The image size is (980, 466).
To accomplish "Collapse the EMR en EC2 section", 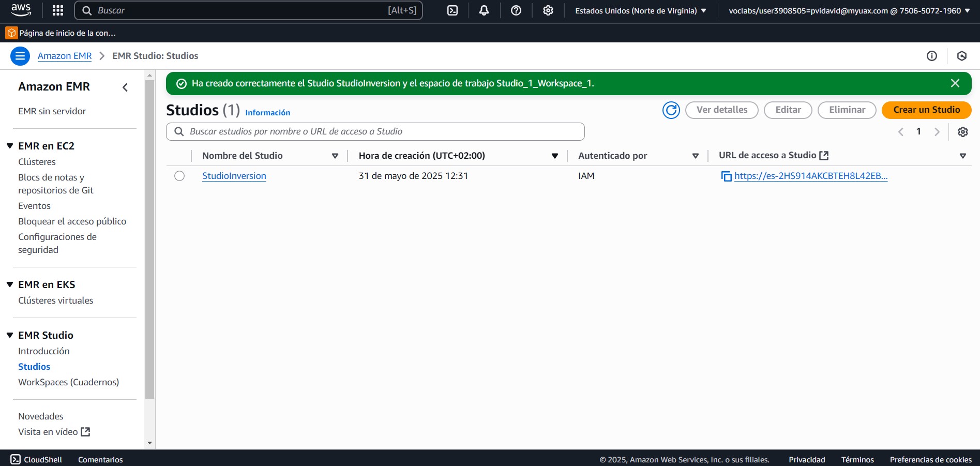I will click(10, 146).
